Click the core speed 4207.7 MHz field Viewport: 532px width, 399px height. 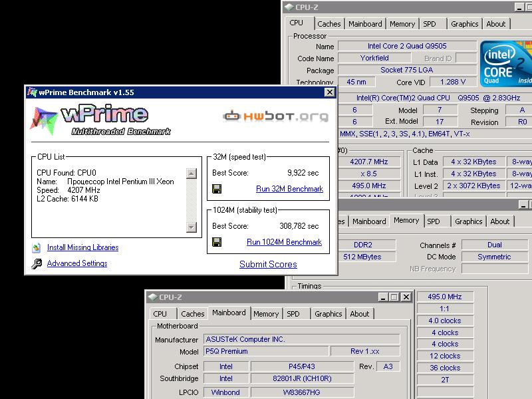pos(369,162)
